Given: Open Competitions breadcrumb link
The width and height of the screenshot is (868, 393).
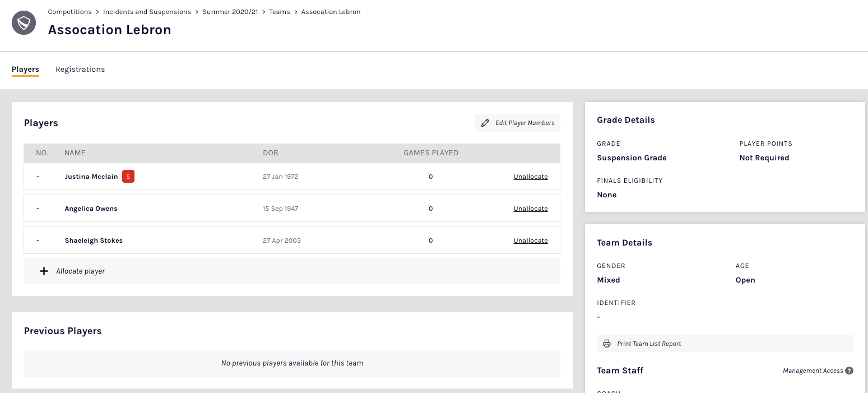Looking at the screenshot, I should (x=69, y=12).
